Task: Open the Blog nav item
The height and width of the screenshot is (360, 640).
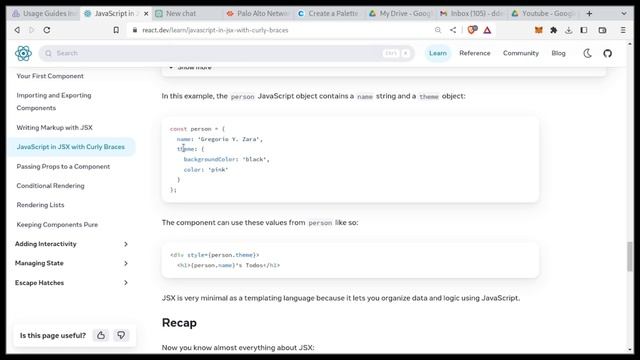Action: [558, 53]
